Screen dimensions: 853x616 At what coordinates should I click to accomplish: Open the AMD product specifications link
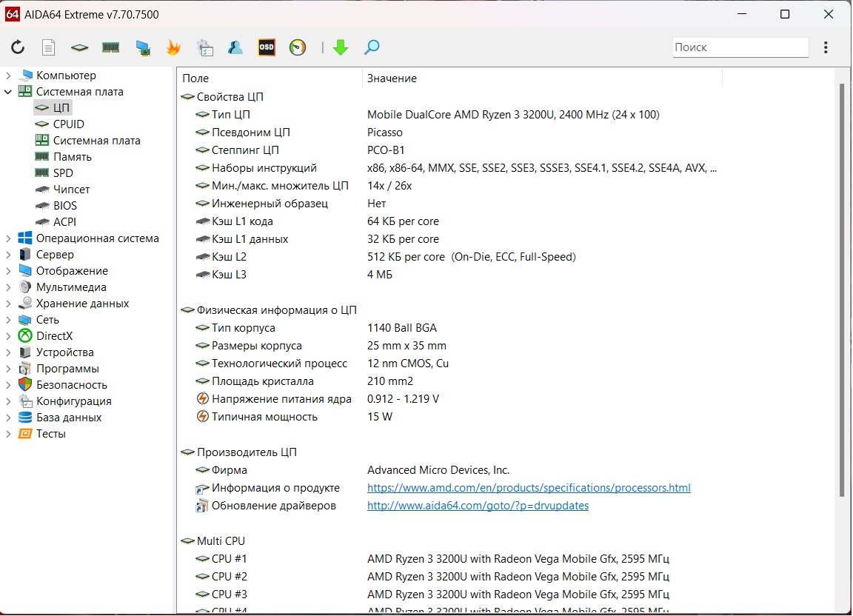point(529,488)
